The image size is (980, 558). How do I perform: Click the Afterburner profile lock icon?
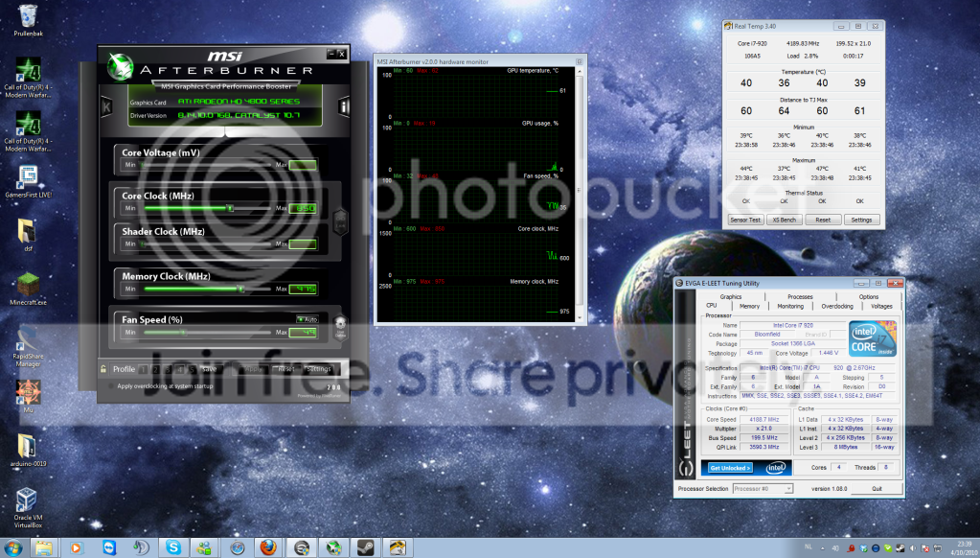click(x=103, y=369)
